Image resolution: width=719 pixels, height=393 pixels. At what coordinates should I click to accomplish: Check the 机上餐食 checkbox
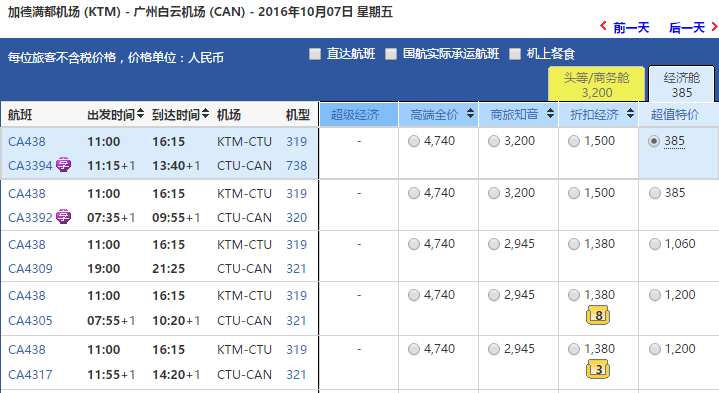(515, 54)
